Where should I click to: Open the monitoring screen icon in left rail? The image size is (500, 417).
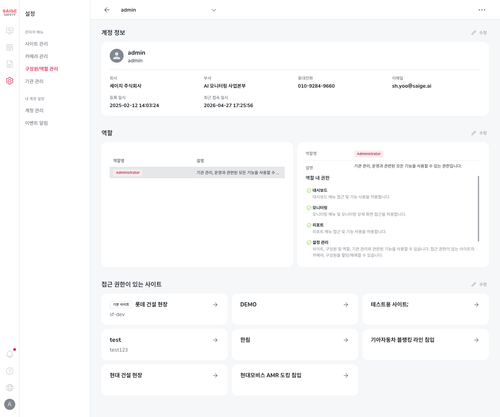pyautogui.click(x=10, y=31)
